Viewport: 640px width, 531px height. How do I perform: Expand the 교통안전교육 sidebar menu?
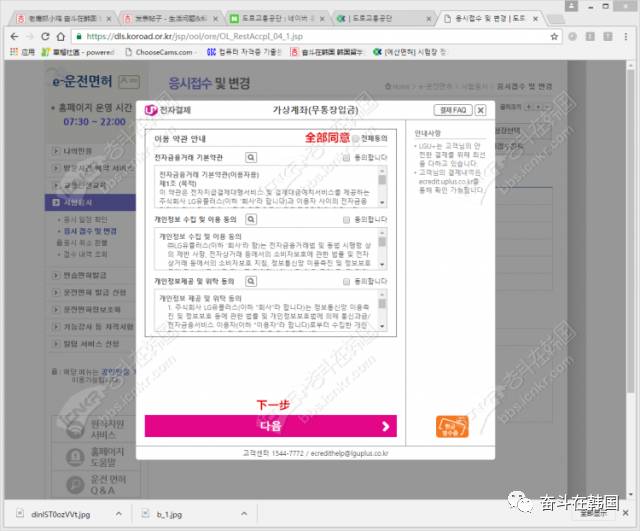click(56, 185)
